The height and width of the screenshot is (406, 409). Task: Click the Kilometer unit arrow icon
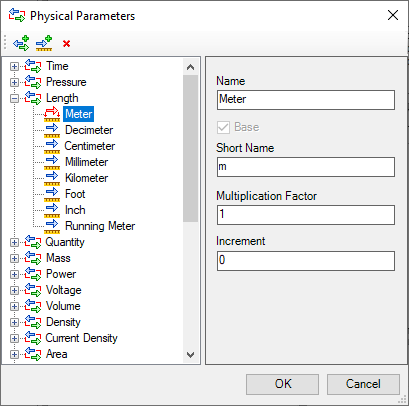(x=52, y=178)
